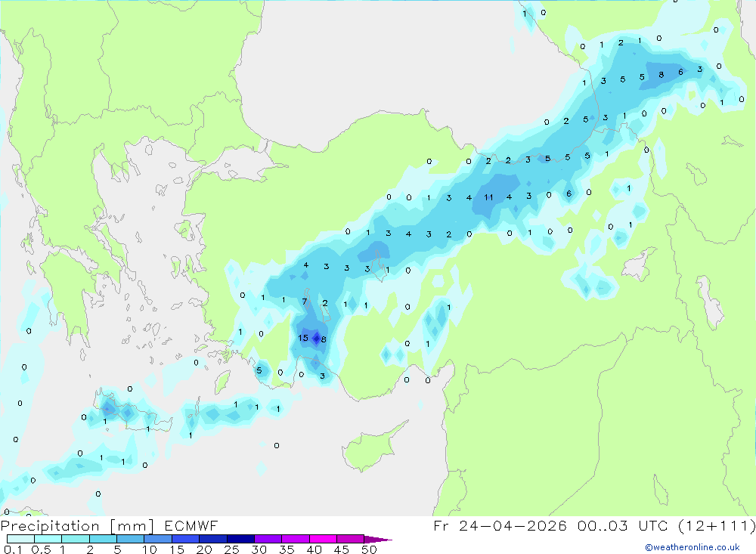Click the 5–10 mm legend color box
This screenshot has width=756, height=554.
pos(131,539)
